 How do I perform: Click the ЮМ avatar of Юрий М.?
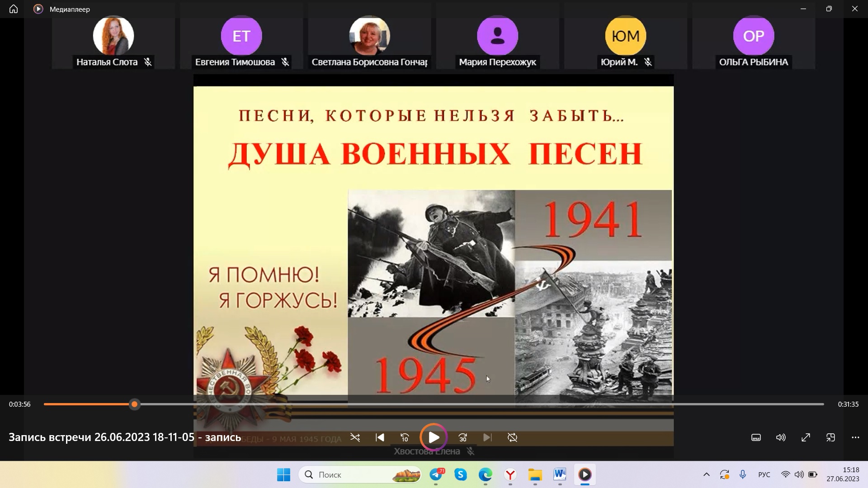pos(626,36)
